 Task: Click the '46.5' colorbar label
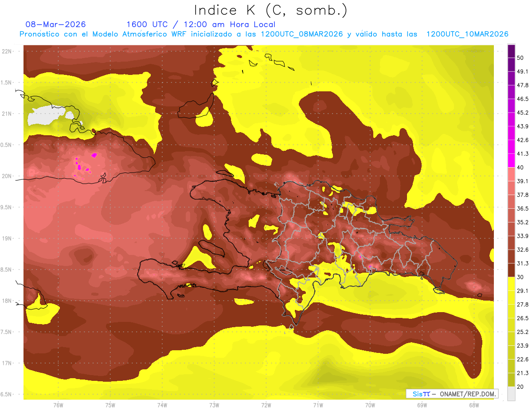pyautogui.click(x=523, y=99)
